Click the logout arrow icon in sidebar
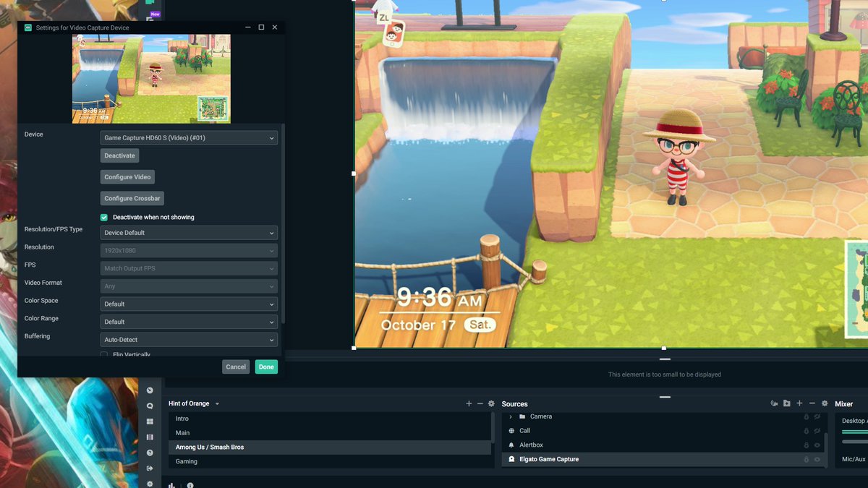Viewport: 868px width, 488px height. pyautogui.click(x=150, y=468)
